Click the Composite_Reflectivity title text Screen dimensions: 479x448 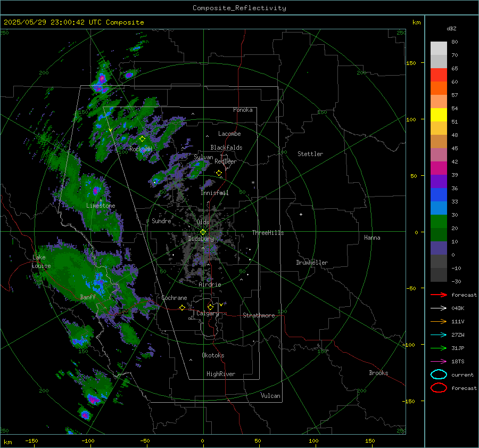click(239, 8)
